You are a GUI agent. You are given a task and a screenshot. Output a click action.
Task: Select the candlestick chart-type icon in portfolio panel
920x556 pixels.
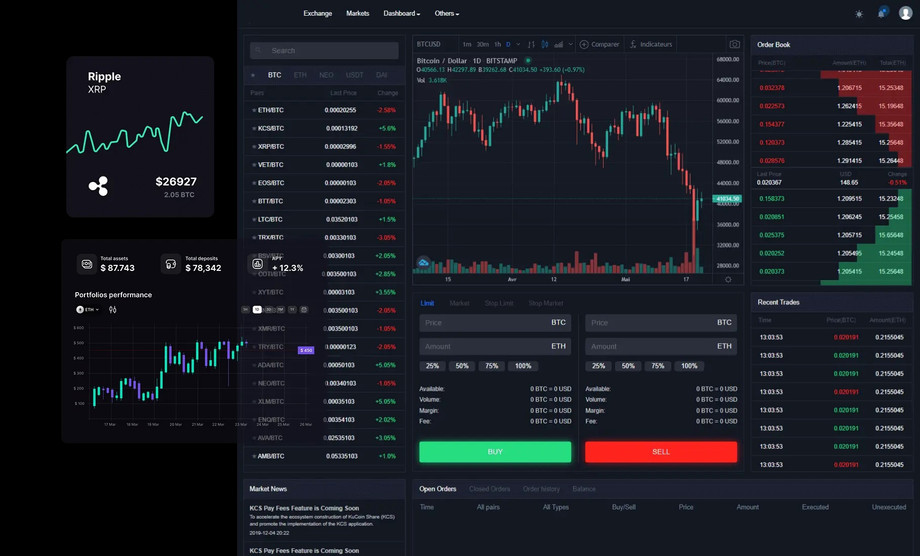coord(113,310)
